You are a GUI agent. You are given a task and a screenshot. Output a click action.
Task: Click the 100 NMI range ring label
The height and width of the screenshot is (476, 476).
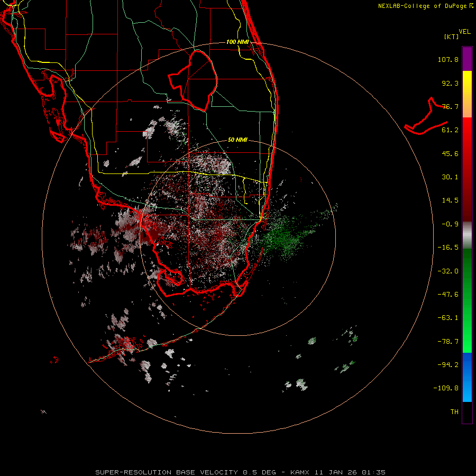[x=237, y=42]
